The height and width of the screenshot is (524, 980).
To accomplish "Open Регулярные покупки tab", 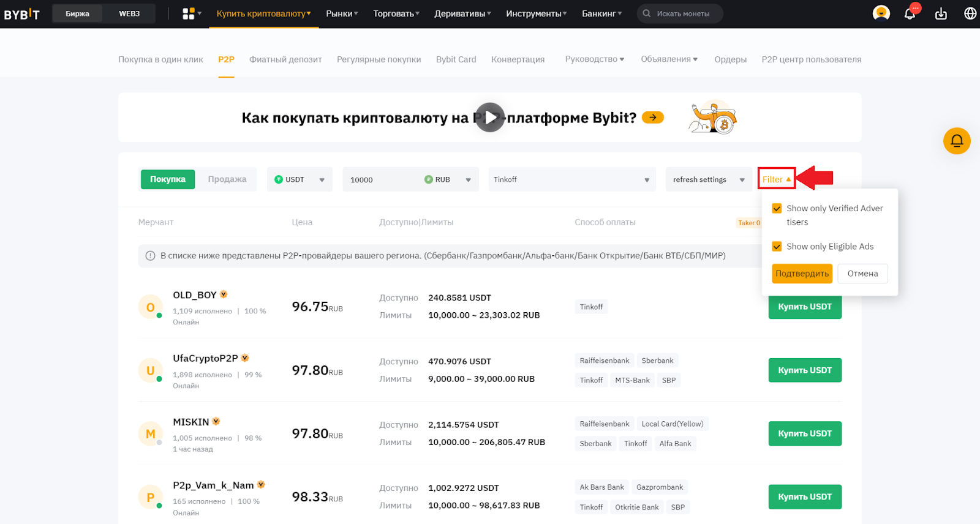I will tap(379, 59).
